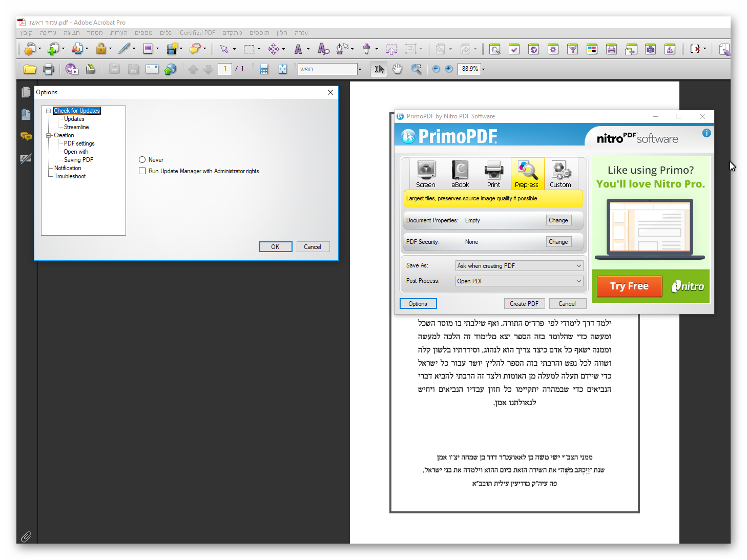Open the Secure padlock tool in Acrobat
Image resolution: width=747 pixels, height=560 pixels.
point(101,49)
